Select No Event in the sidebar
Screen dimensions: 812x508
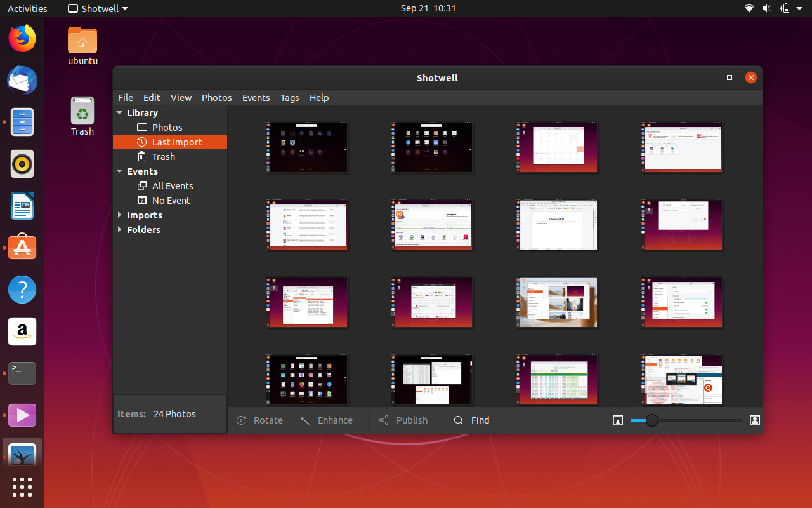(170, 200)
